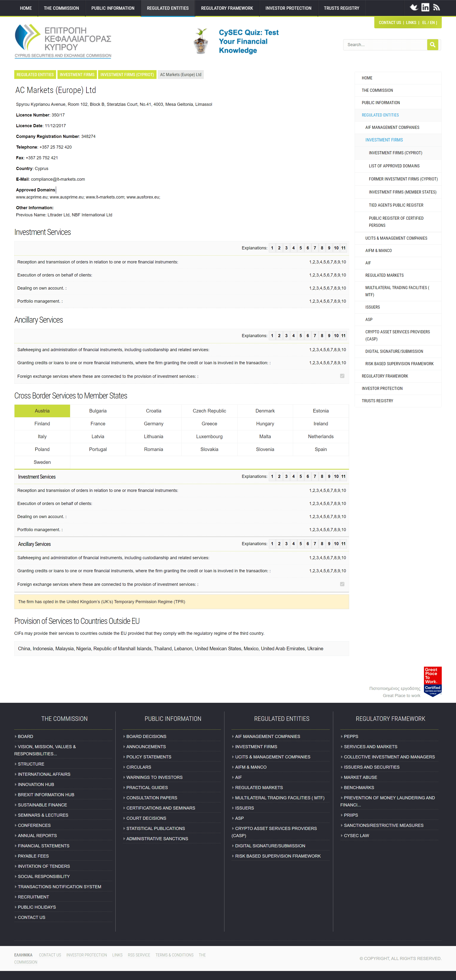Open PEPPS footer link
The height and width of the screenshot is (980, 456).
point(351,737)
